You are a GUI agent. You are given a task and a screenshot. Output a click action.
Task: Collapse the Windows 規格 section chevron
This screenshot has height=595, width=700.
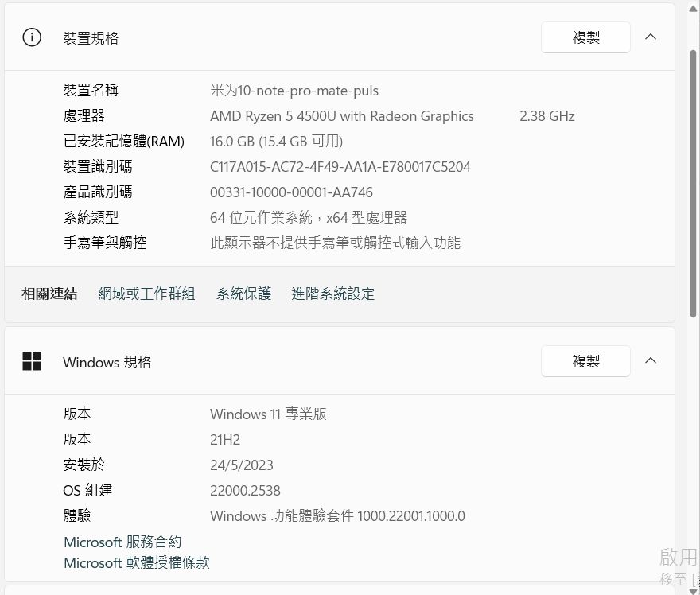[651, 360]
